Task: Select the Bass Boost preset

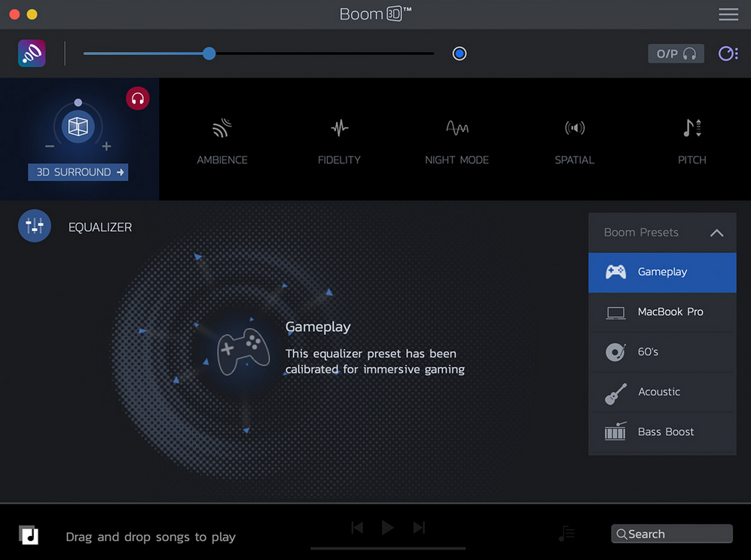Action: [662, 432]
